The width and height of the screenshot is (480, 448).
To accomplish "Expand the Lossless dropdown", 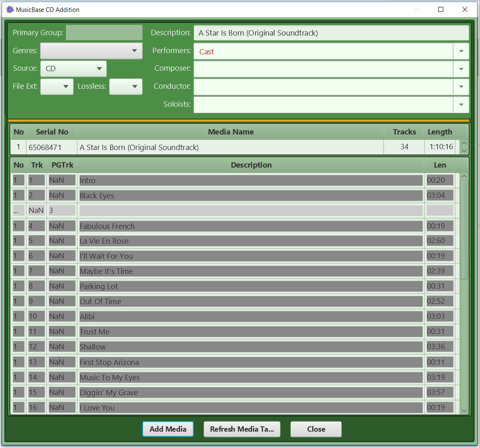I will pyautogui.click(x=126, y=87).
